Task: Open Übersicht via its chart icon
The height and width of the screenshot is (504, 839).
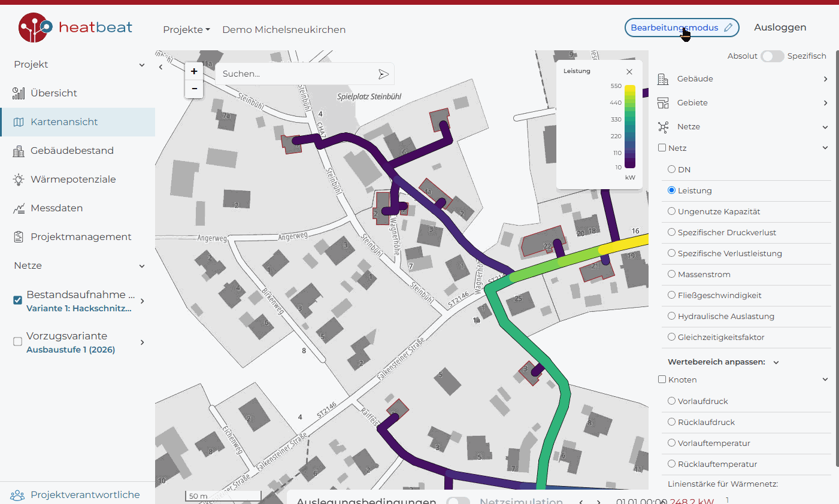Action: point(19,93)
